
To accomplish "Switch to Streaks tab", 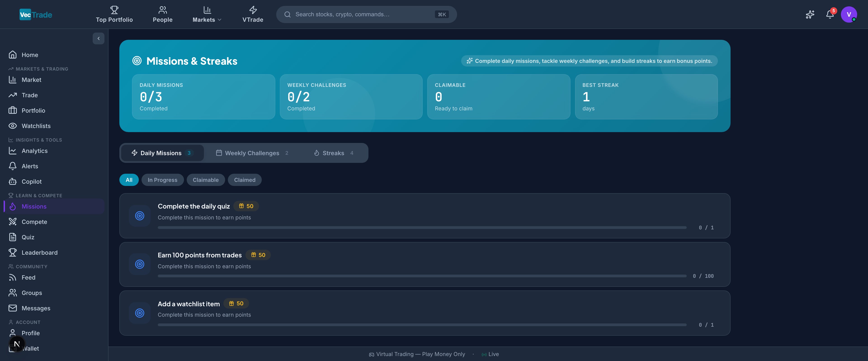I will pos(334,153).
